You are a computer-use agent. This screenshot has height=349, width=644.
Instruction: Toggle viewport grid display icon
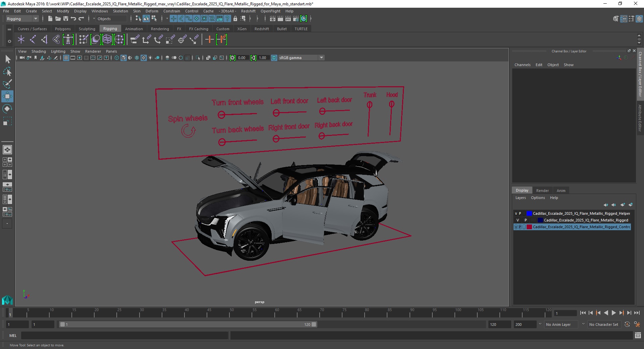click(66, 58)
